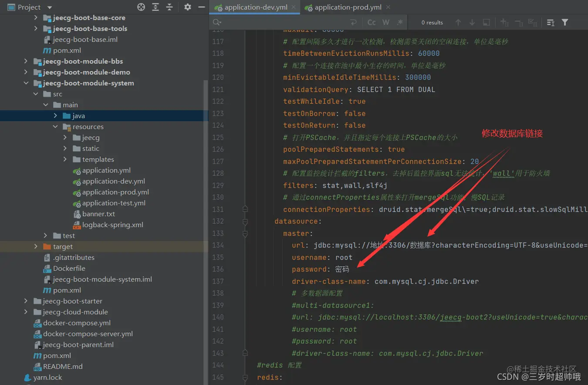Go to previous occurrence arrow
The height and width of the screenshot is (385, 588).
pos(458,22)
